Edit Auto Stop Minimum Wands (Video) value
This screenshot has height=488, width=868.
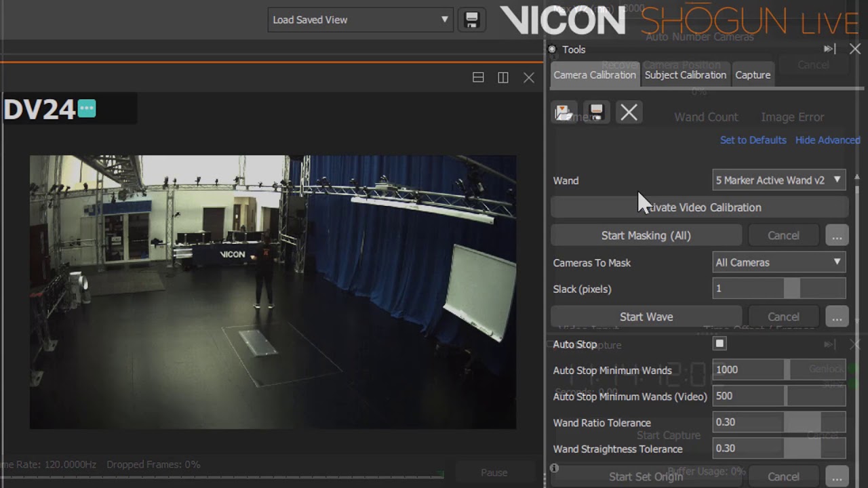click(x=779, y=396)
